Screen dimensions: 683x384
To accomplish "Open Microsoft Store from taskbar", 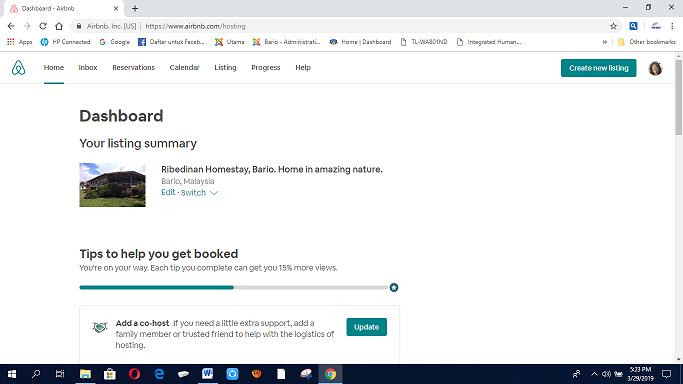I will 110,374.
